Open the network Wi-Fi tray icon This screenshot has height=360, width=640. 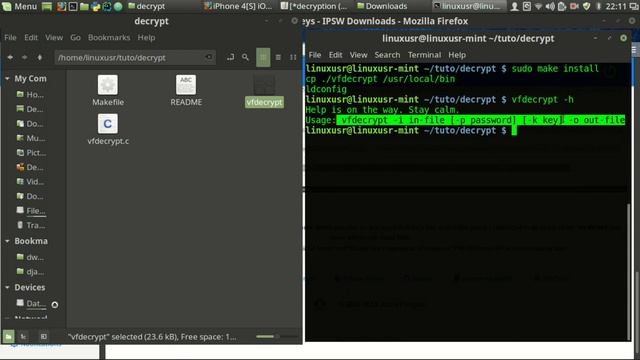click(x=539, y=6)
